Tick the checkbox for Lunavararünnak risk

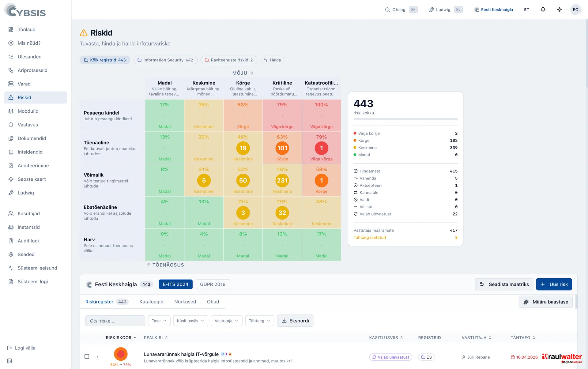coord(87,356)
